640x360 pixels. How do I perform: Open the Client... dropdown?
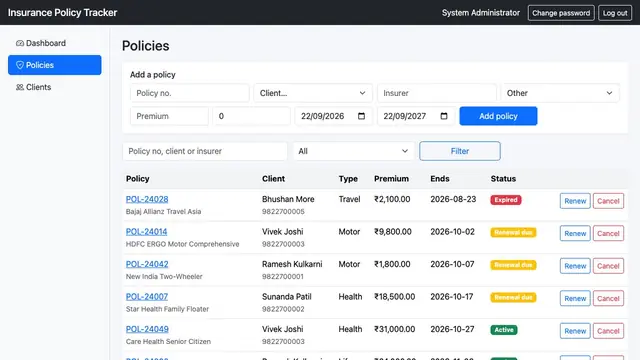[313, 93]
